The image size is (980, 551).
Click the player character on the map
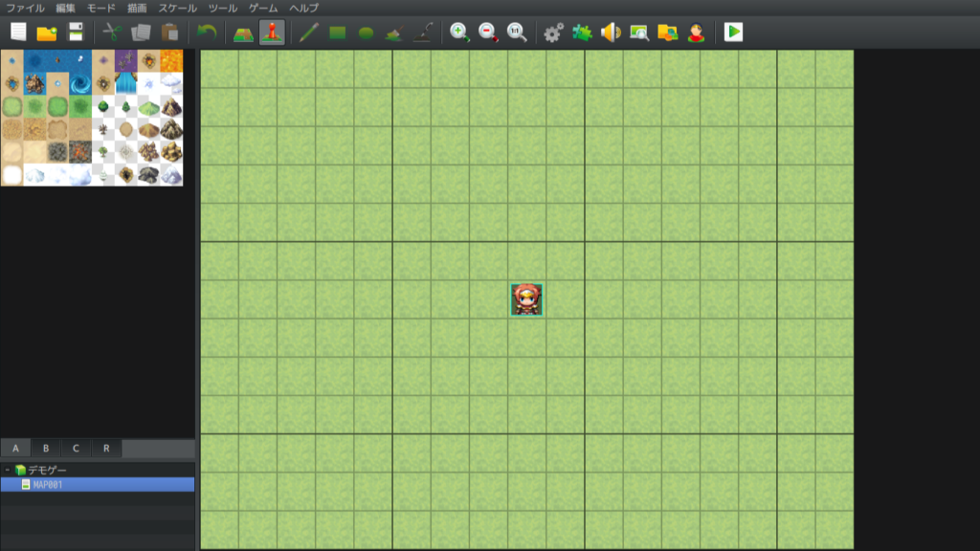[x=526, y=299]
